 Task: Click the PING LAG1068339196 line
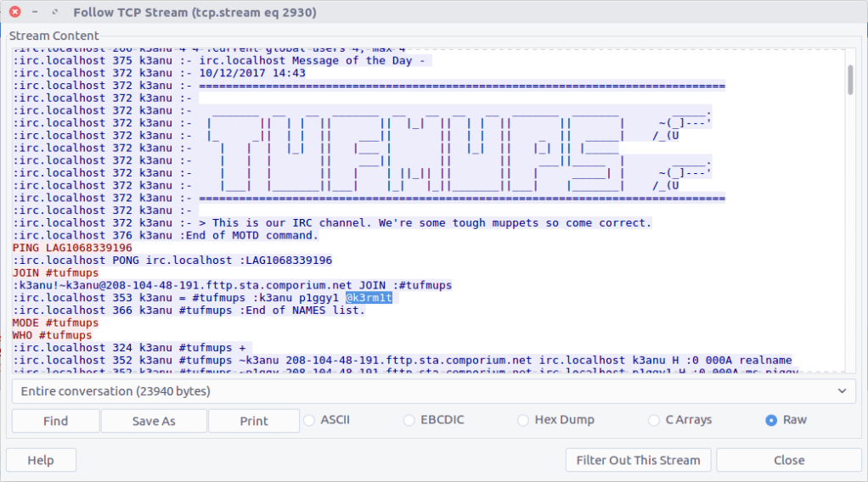(x=71, y=248)
